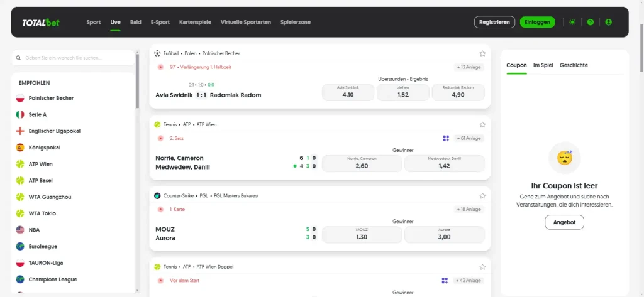Viewport: 644px width, 297px height.
Task: Select Polnischer Becher Poland flag in sidebar
Action: [x=20, y=98]
